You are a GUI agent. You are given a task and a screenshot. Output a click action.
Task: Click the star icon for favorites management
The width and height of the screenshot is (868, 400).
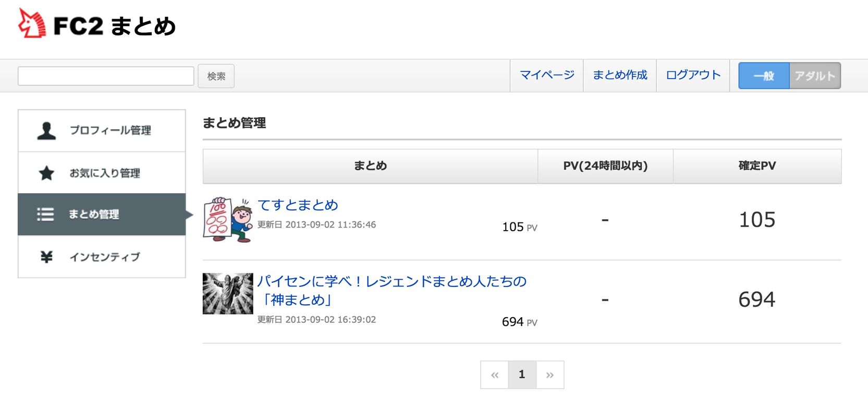(46, 173)
